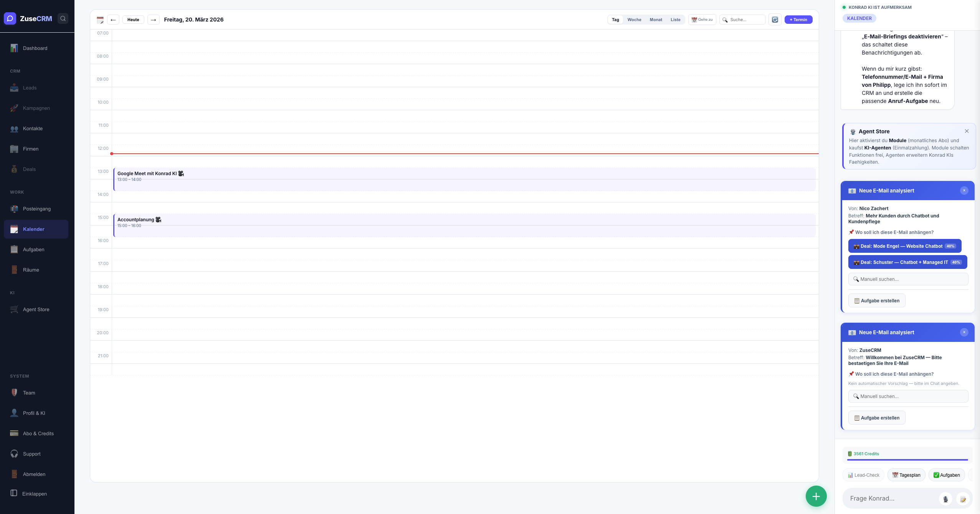The height and width of the screenshot is (514, 980).
Task: Switch to Monat view
Action: pyautogui.click(x=656, y=20)
